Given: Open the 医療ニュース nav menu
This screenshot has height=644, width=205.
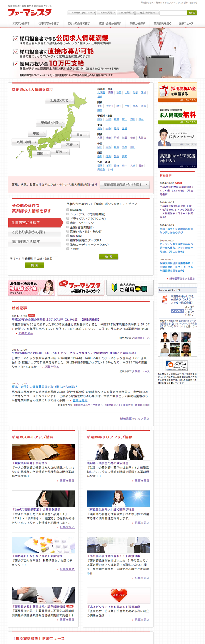Looking at the screenshot, I should [186, 24].
